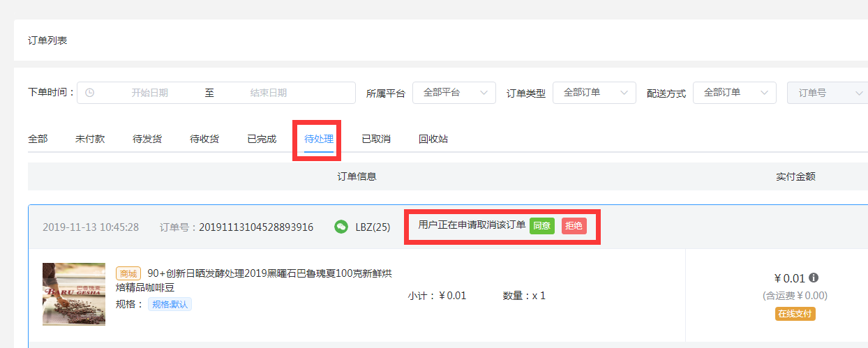868x348 pixels.
Task: Open the 配送方式 delivery method dropdown
Action: (735, 93)
